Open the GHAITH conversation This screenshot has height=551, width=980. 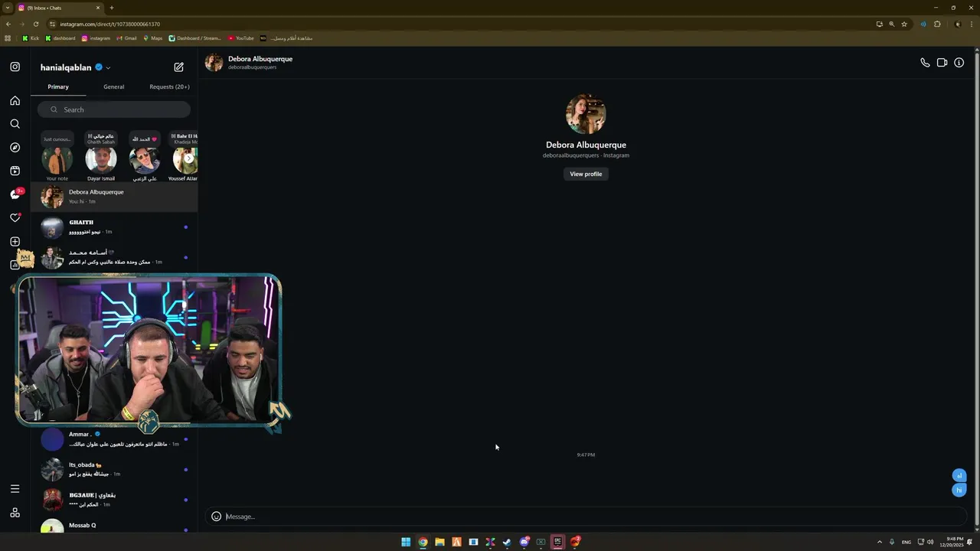pos(114,227)
